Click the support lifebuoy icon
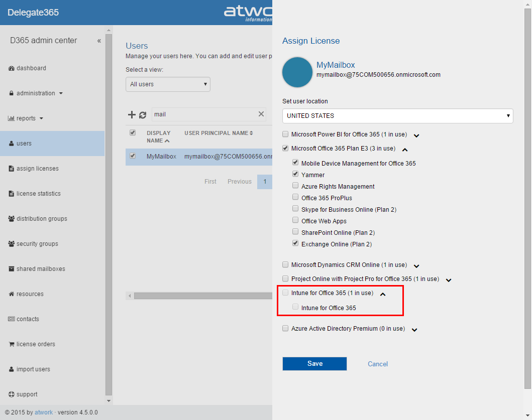The height and width of the screenshot is (420, 532). point(11,394)
